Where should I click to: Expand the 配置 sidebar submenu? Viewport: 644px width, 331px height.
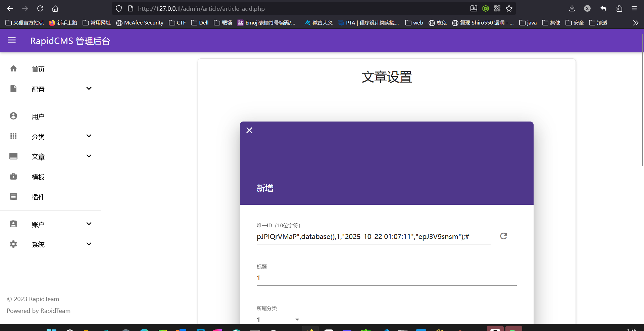tap(89, 89)
